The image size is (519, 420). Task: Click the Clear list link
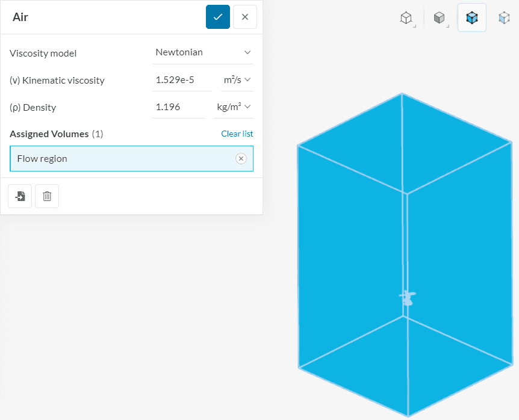tap(237, 134)
